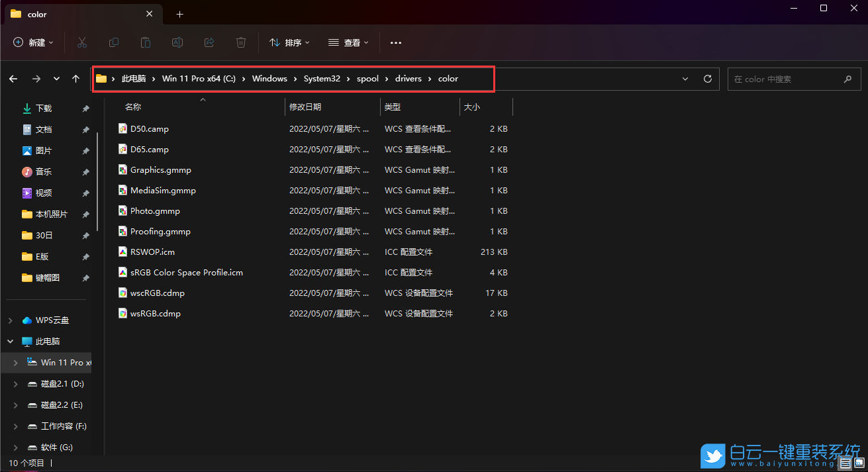Viewport: 868px width, 472px height.
Task: Open the 排序 sort dropdown
Action: coord(289,42)
